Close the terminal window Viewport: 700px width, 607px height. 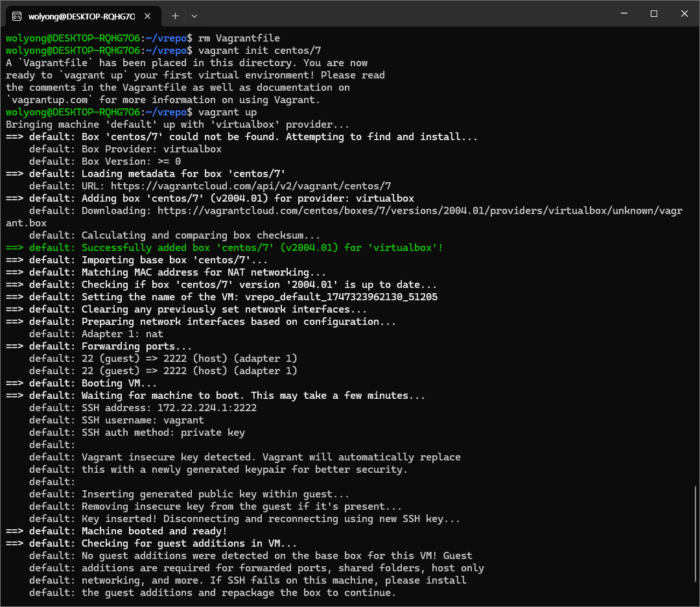[683, 14]
